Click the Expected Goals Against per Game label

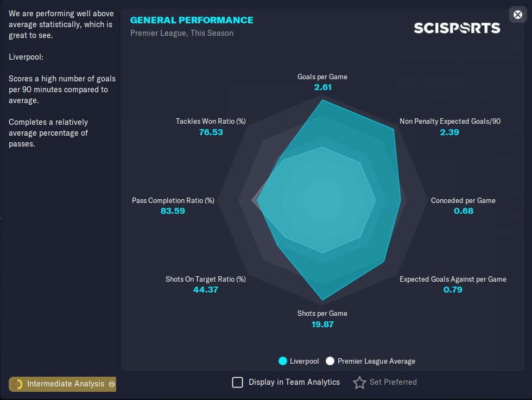pyautogui.click(x=453, y=280)
